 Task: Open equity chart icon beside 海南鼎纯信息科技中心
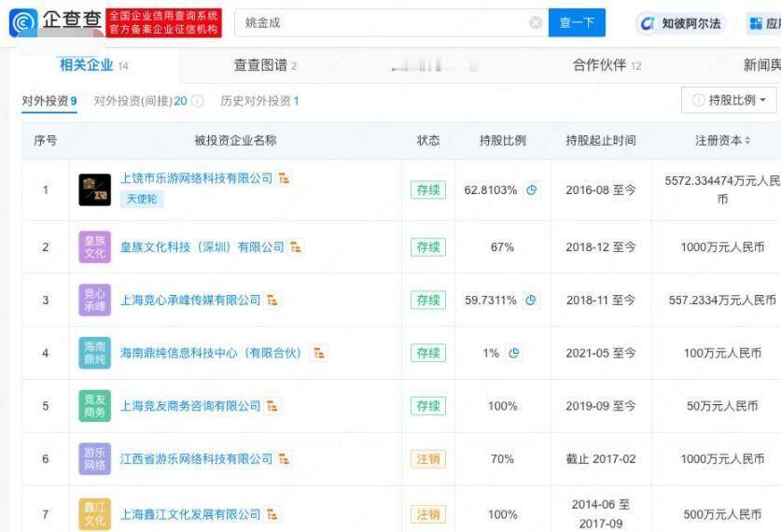(319, 353)
